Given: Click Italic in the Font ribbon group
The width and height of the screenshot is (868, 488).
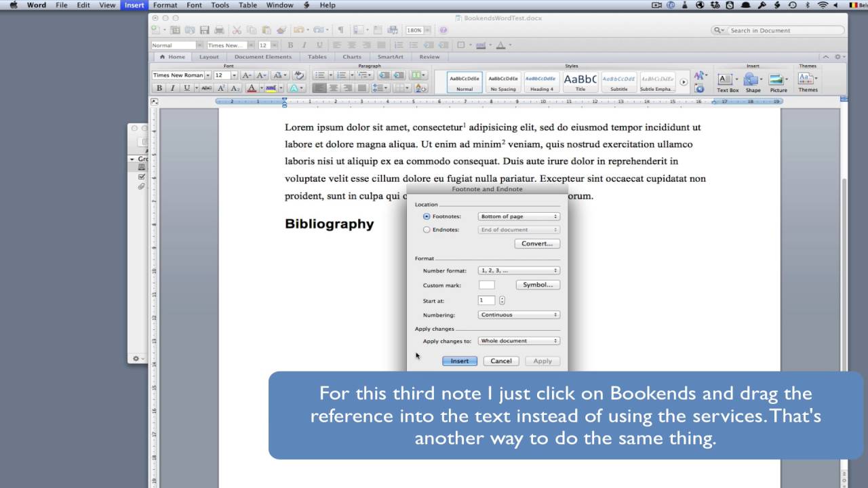Looking at the screenshot, I should pos(173,88).
